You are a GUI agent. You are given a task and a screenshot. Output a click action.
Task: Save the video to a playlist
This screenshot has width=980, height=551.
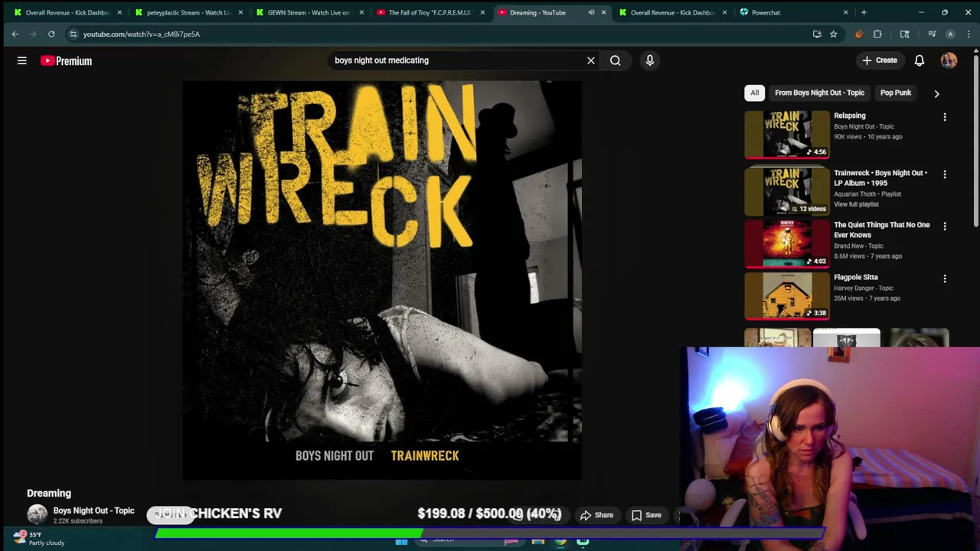pyautogui.click(x=646, y=515)
